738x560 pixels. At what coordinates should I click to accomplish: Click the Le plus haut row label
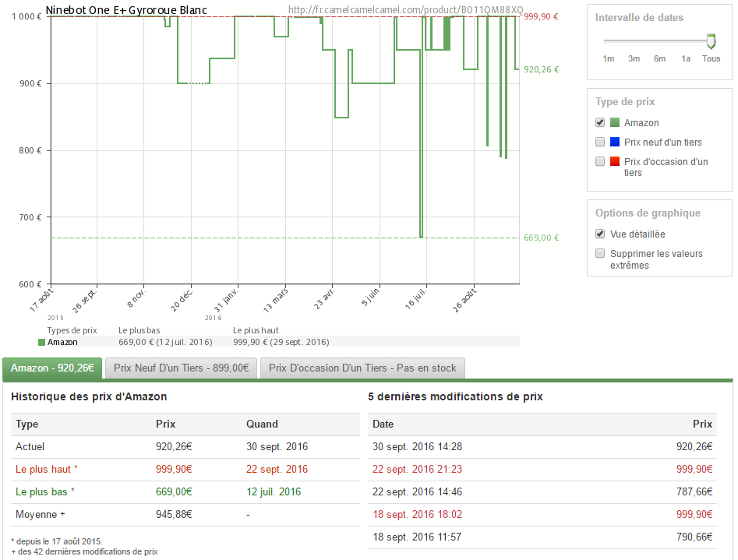(x=46, y=469)
